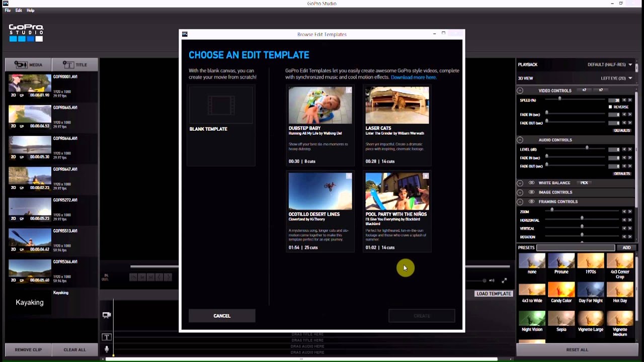Image resolution: width=644 pixels, height=362 pixels.
Task: Select the Protune preset thumbnail
Action: pos(561,261)
